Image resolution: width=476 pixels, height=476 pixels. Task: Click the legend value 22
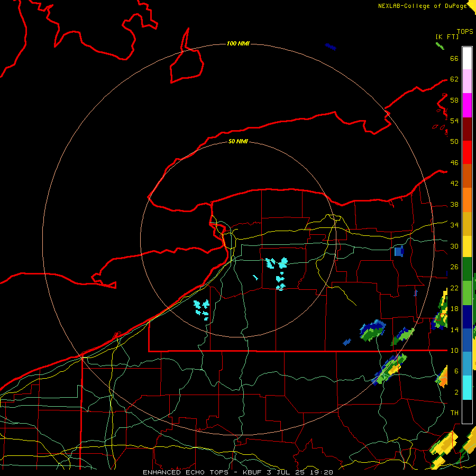(x=454, y=288)
